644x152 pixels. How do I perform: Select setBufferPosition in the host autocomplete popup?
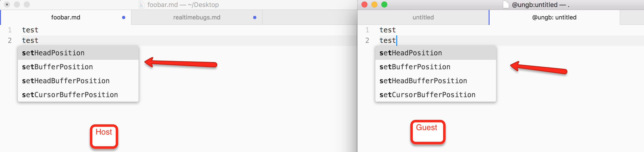pyautogui.click(x=57, y=67)
